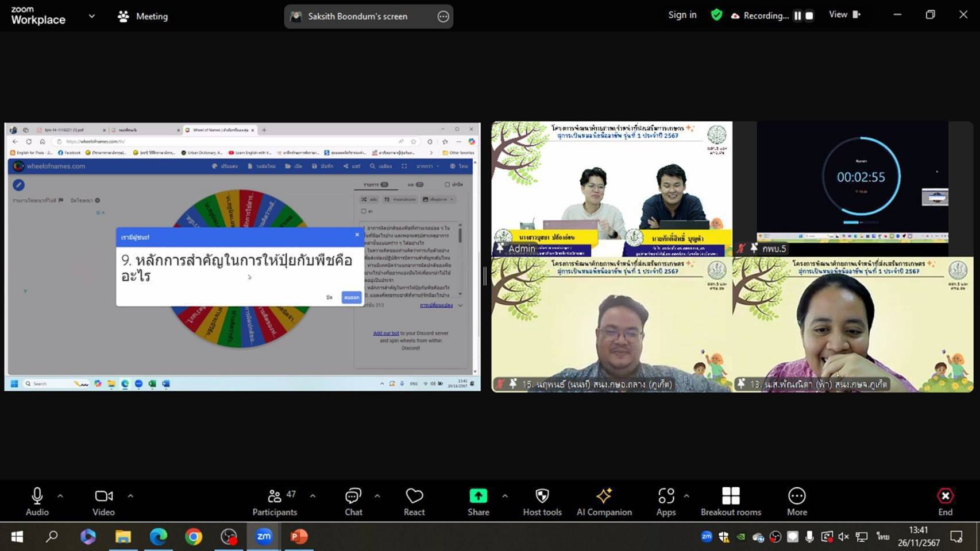Toggle the microphone tray icon

[809, 537]
